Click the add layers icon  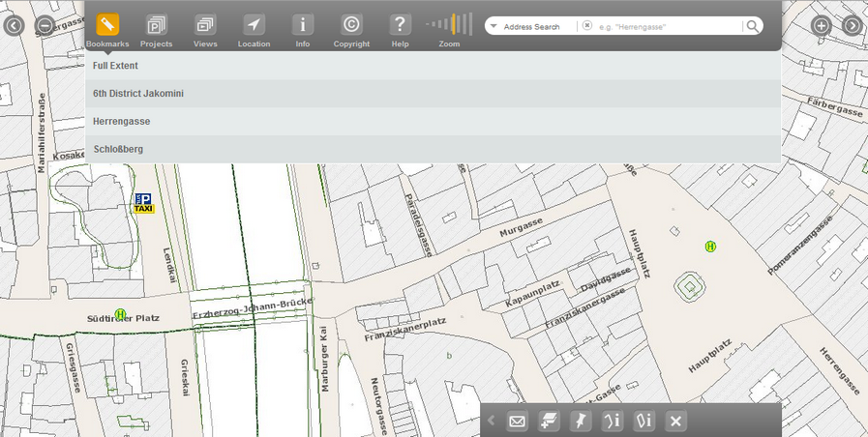(x=549, y=421)
